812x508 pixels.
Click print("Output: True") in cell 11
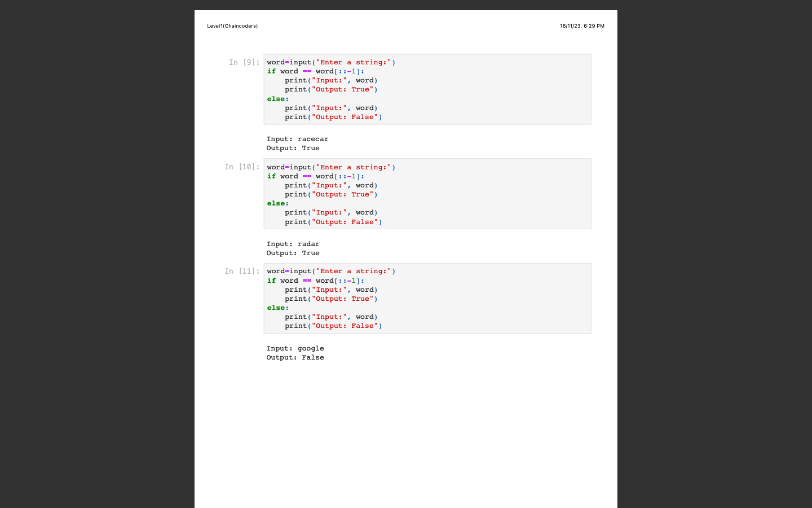point(331,299)
